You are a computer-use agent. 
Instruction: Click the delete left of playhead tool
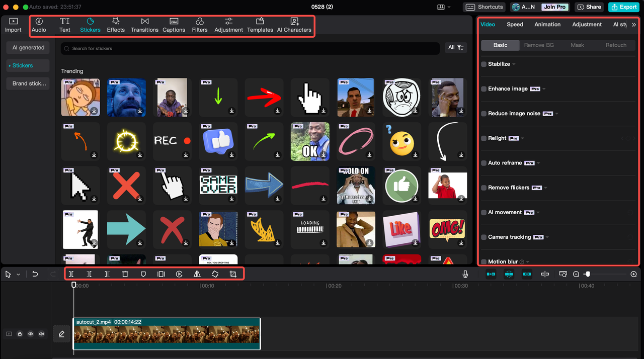(x=89, y=274)
